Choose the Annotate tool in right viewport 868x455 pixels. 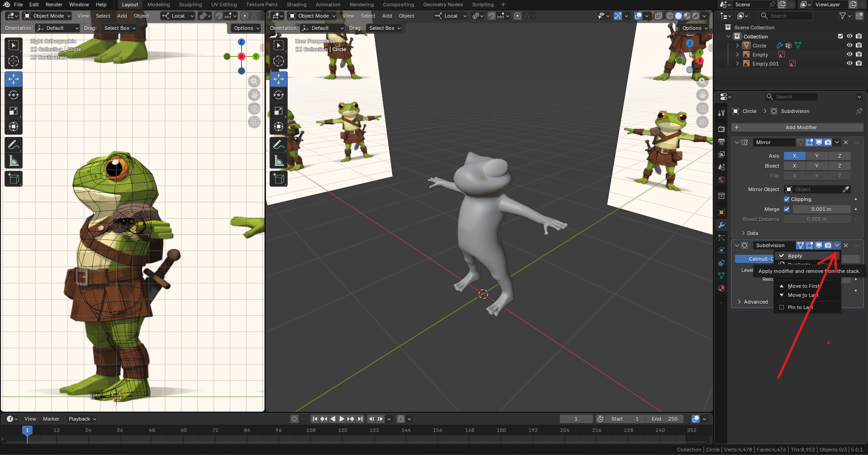(279, 145)
